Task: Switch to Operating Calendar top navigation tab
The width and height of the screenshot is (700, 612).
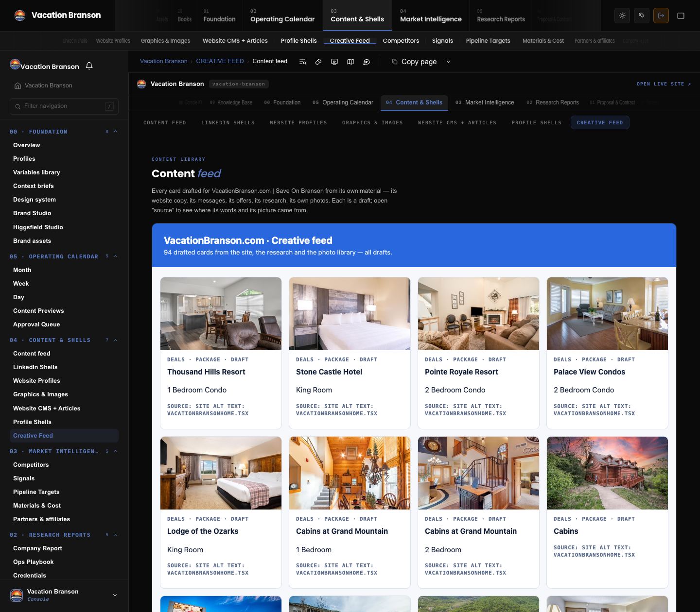Action: click(x=282, y=16)
